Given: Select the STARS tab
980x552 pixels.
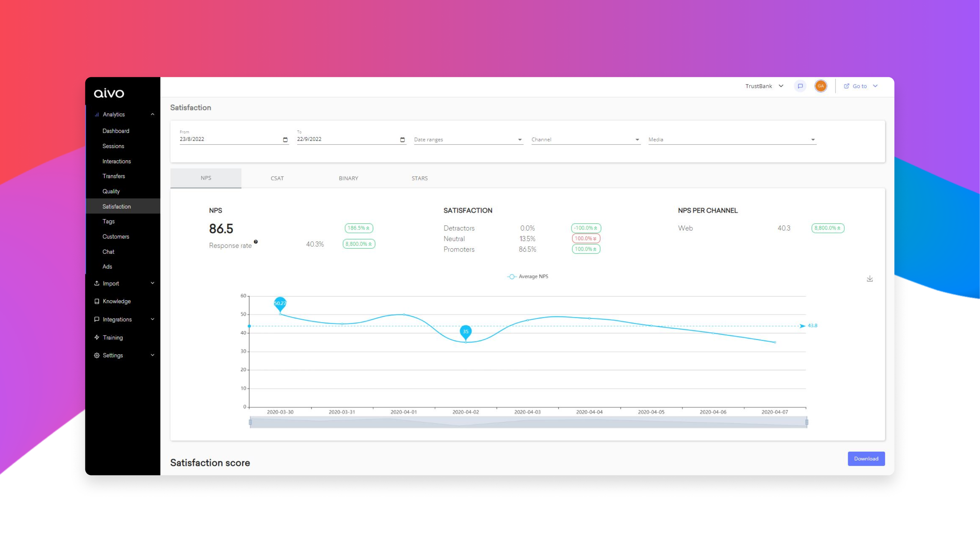Looking at the screenshot, I should [420, 178].
